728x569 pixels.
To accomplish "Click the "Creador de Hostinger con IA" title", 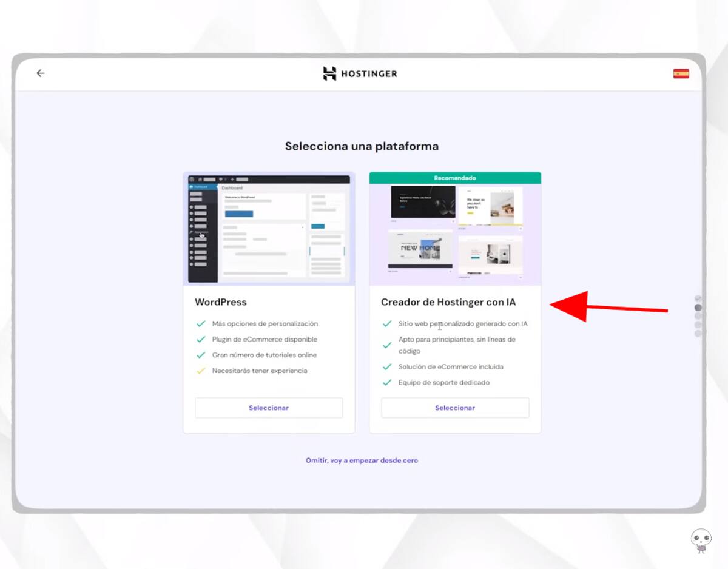I will click(448, 302).
